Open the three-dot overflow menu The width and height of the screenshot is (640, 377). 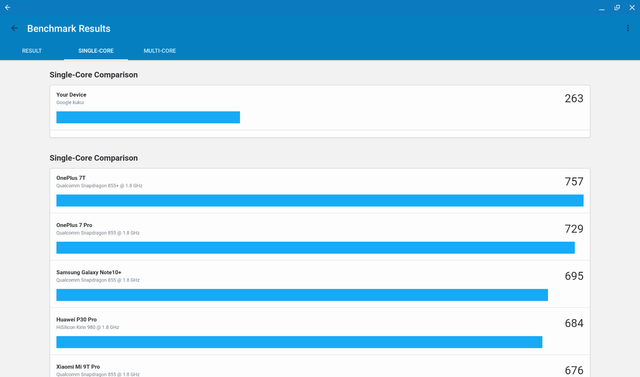coord(628,28)
